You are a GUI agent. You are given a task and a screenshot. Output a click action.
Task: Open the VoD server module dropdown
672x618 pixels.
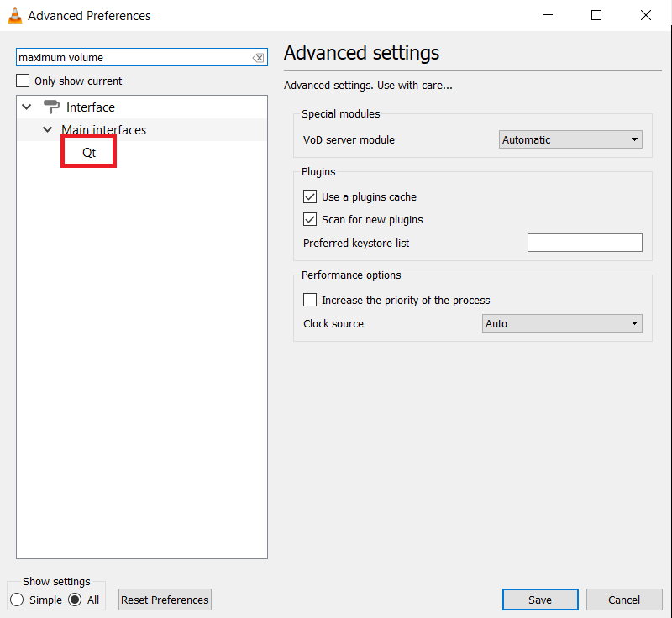tap(570, 140)
